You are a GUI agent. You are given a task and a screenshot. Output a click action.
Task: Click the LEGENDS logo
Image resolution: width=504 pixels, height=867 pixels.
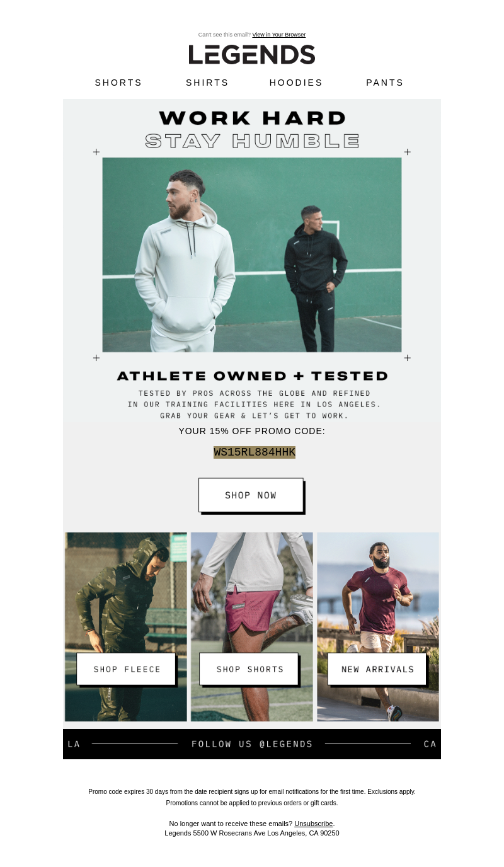tap(252, 55)
